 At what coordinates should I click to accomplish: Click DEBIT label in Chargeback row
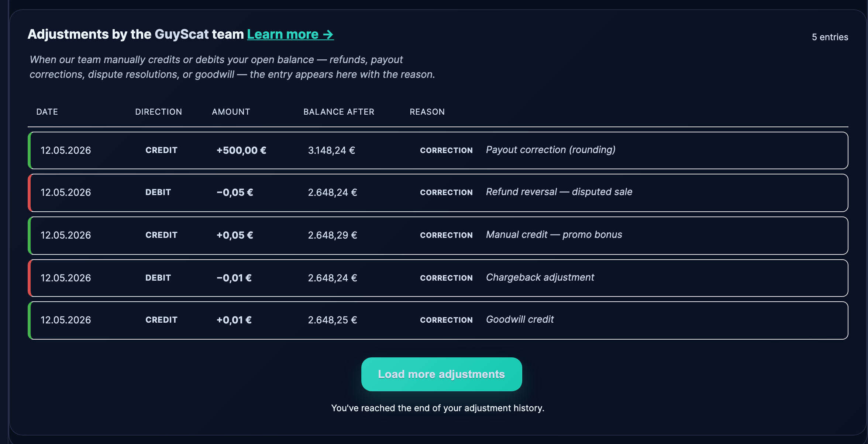coord(158,278)
